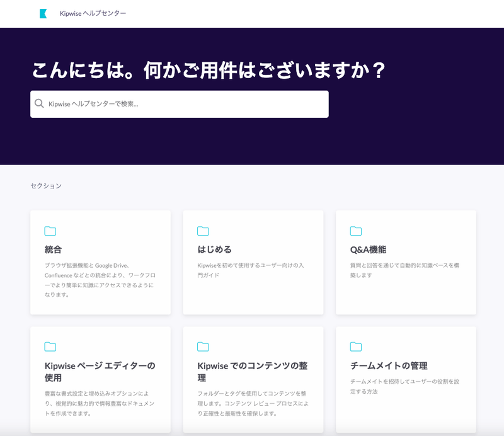Select the Kipwise ページ エディターの使用 heading

[x=100, y=372]
